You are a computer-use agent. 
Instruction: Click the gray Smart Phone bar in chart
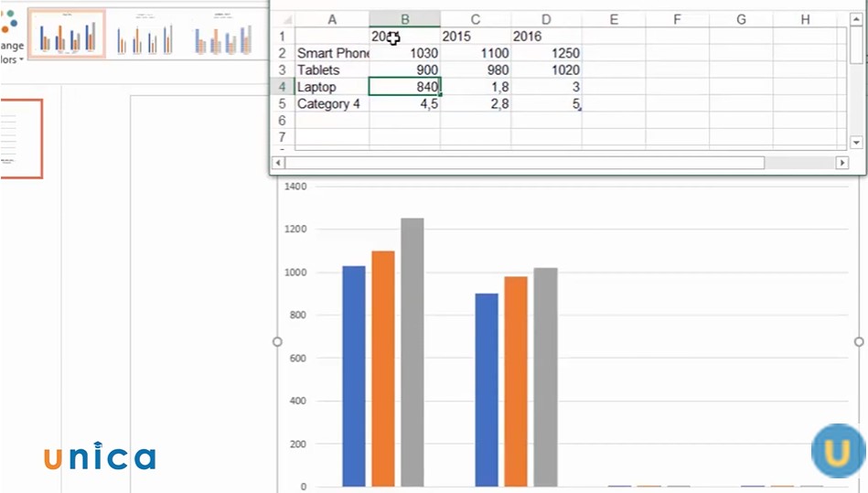[x=413, y=352]
